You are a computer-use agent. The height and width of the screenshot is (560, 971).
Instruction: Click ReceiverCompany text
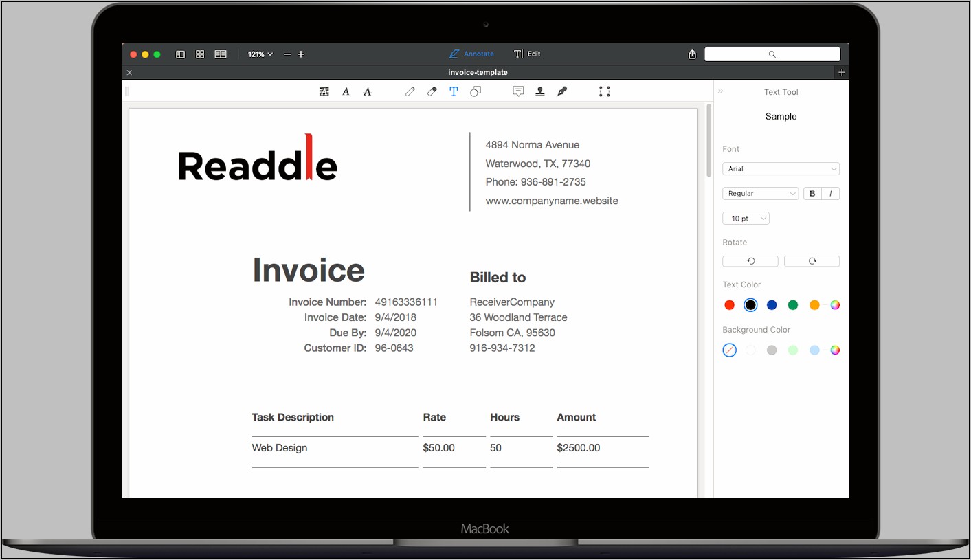pos(512,302)
